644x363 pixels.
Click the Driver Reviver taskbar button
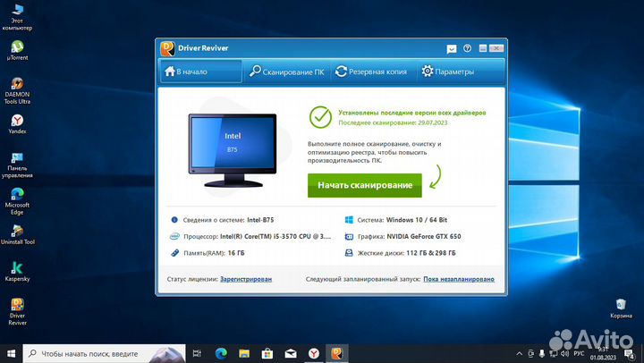pos(337,353)
